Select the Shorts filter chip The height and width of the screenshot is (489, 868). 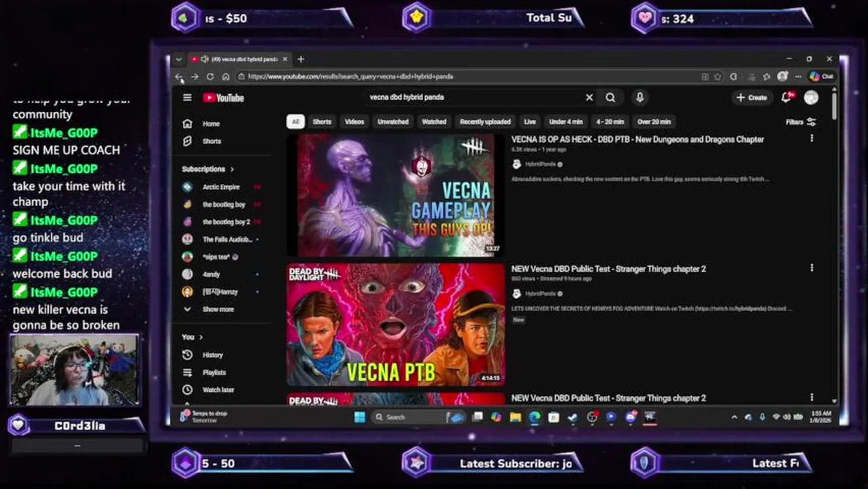click(x=322, y=122)
